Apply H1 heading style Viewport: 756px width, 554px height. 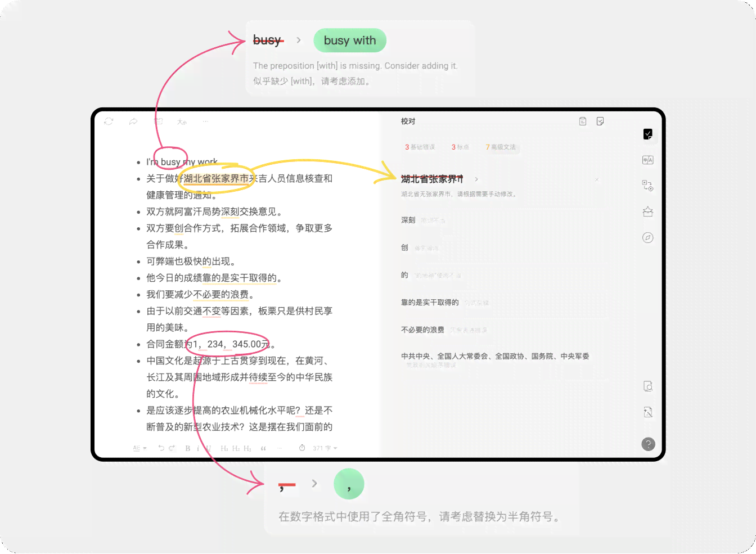[224, 448]
